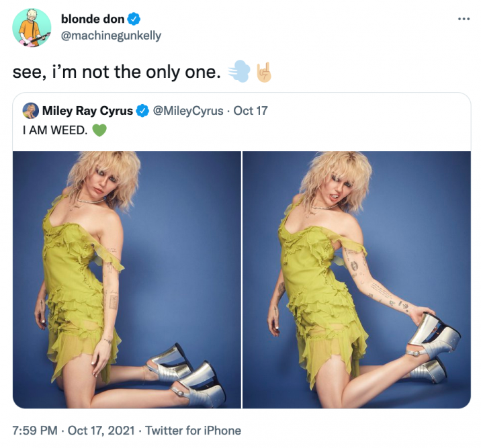Viewport: 481px width, 448px height.
Task: Open the Miley Ray Cyrus name link
Action: pos(87,111)
